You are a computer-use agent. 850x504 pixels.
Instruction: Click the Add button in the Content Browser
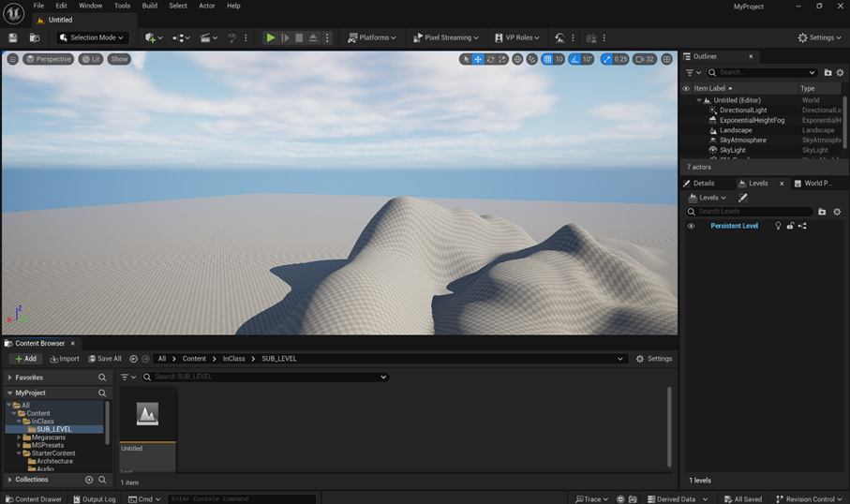click(25, 359)
